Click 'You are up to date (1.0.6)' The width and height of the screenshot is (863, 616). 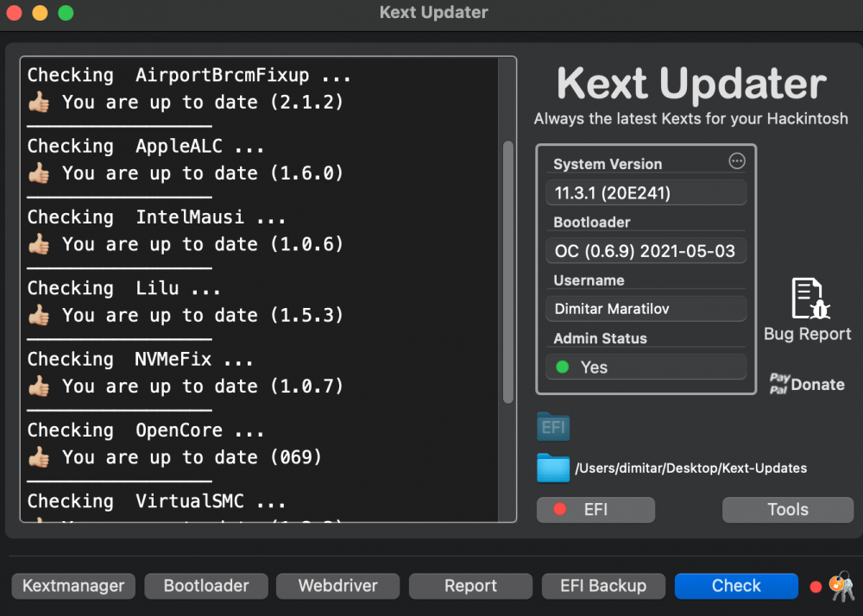click(x=203, y=243)
